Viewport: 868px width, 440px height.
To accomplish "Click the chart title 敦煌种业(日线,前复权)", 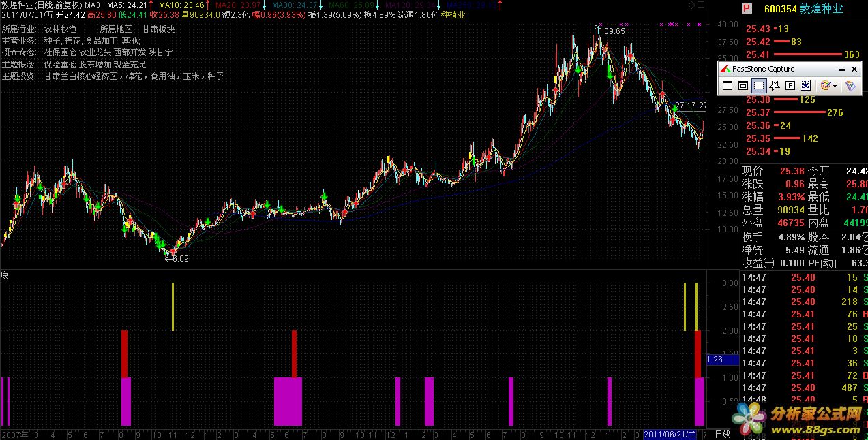I will [x=41, y=5].
